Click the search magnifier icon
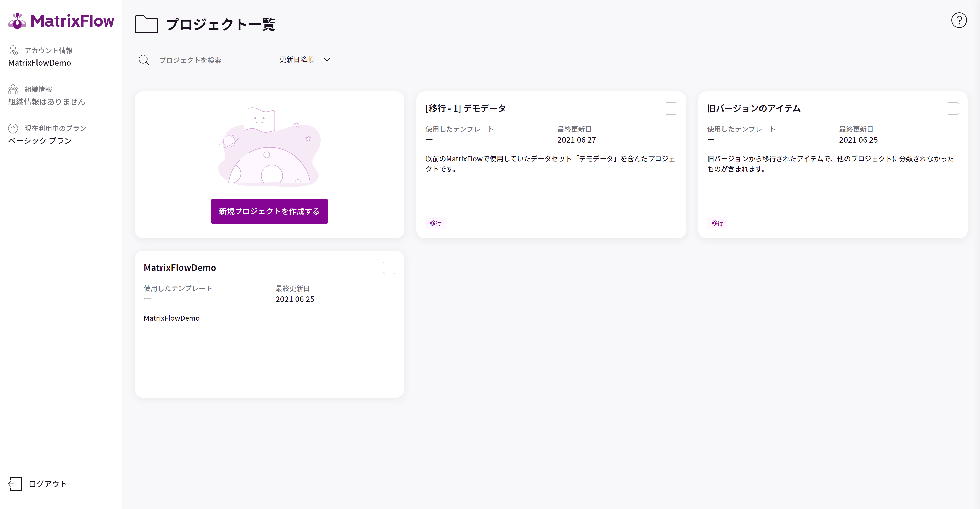 (x=144, y=60)
